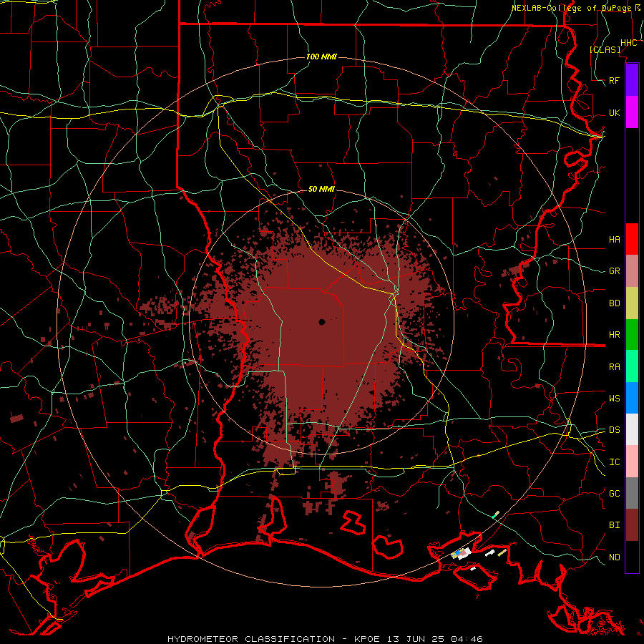The image size is (644, 644).
Task: Click the Hydrometeor Classification KPOE timestamp caption
Action: click(x=325, y=639)
